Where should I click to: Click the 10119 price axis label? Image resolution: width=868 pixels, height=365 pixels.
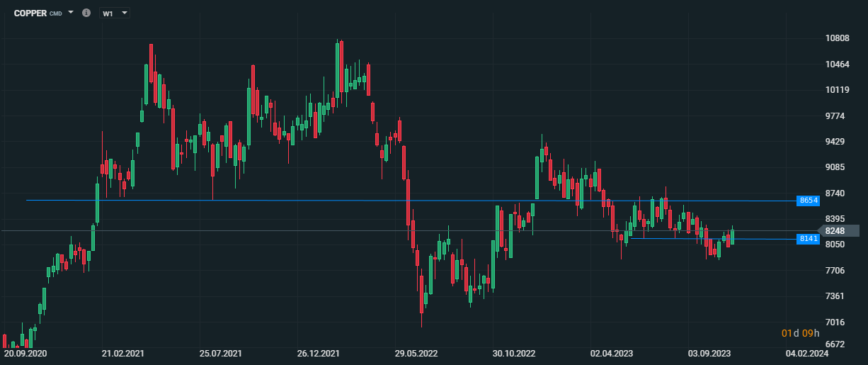(838, 90)
